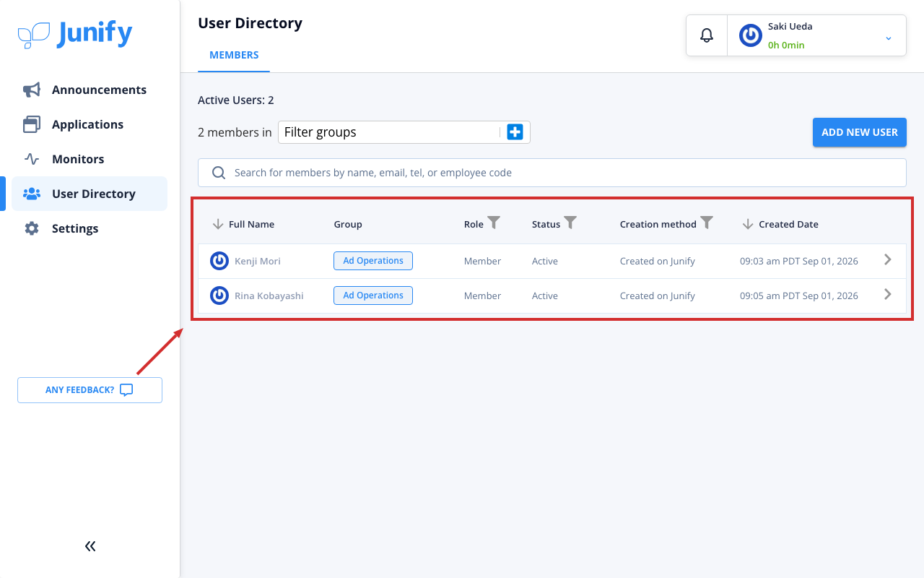Filter by Creation method funnel icon
The height and width of the screenshot is (578, 924).
(707, 223)
